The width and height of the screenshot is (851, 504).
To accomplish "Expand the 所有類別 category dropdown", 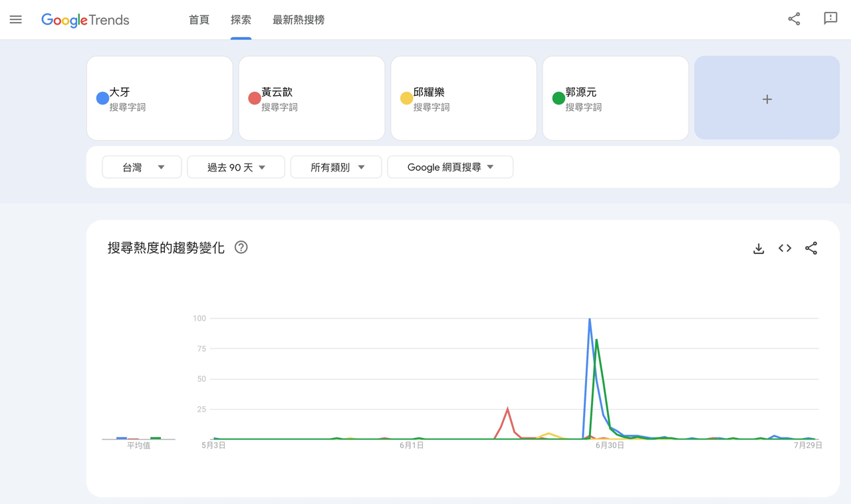I will click(x=336, y=168).
